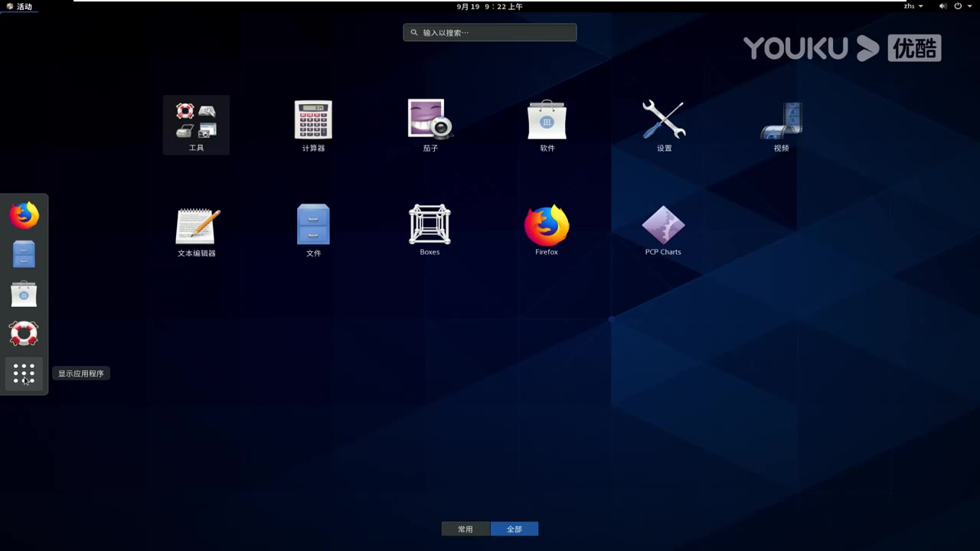The height and width of the screenshot is (551, 980).
Task: Open the zh1 input source menu
Action: pyautogui.click(x=911, y=6)
